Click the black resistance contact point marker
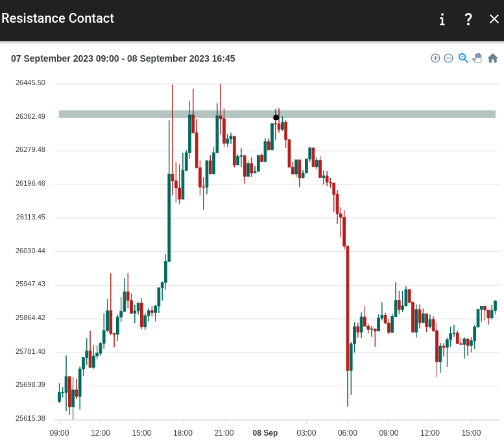 pos(276,118)
